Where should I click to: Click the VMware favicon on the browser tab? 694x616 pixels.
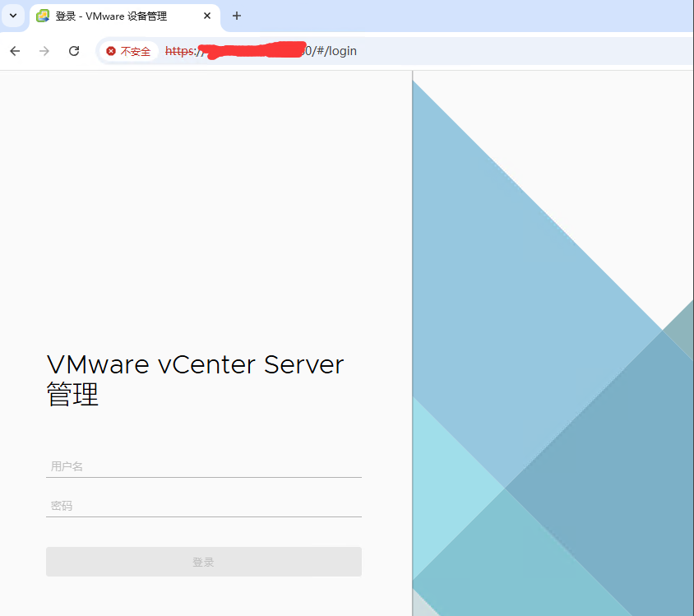(42, 16)
